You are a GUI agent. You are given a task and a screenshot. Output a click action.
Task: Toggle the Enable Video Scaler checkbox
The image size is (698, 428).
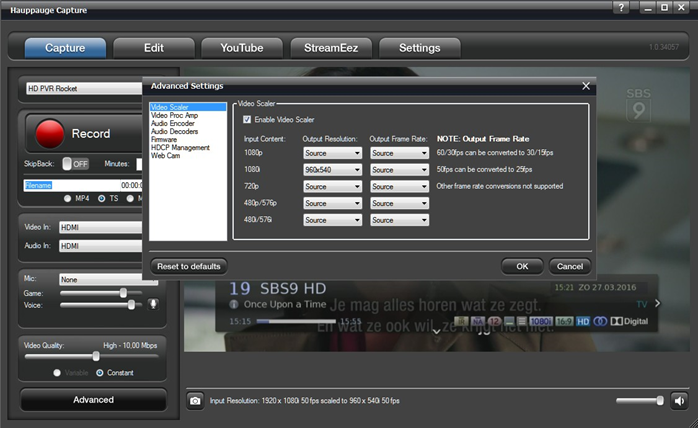point(247,120)
